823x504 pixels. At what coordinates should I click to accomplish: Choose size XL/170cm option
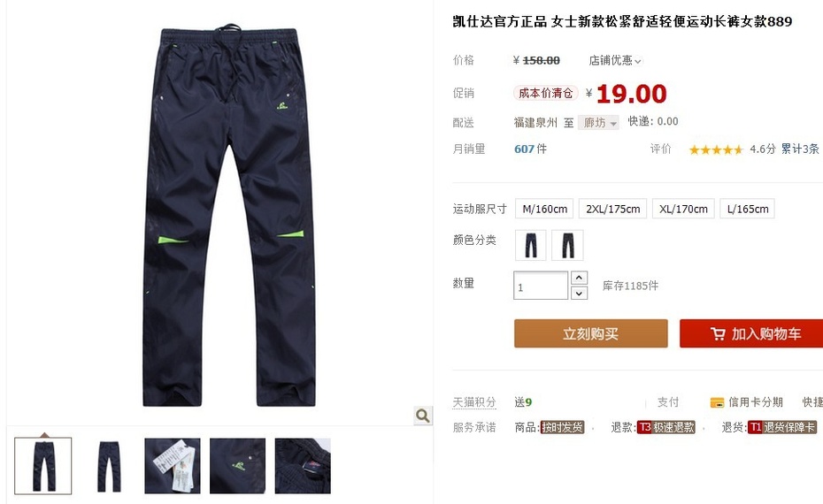[x=683, y=209]
